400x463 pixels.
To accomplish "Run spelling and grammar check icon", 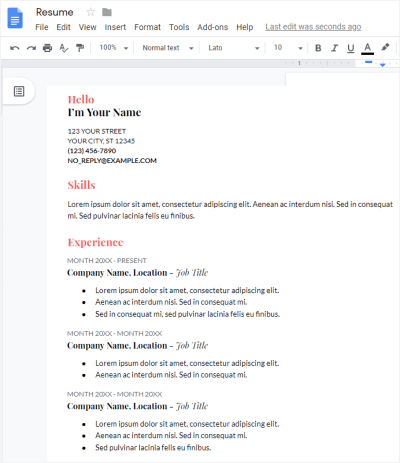I will pyautogui.click(x=64, y=48).
